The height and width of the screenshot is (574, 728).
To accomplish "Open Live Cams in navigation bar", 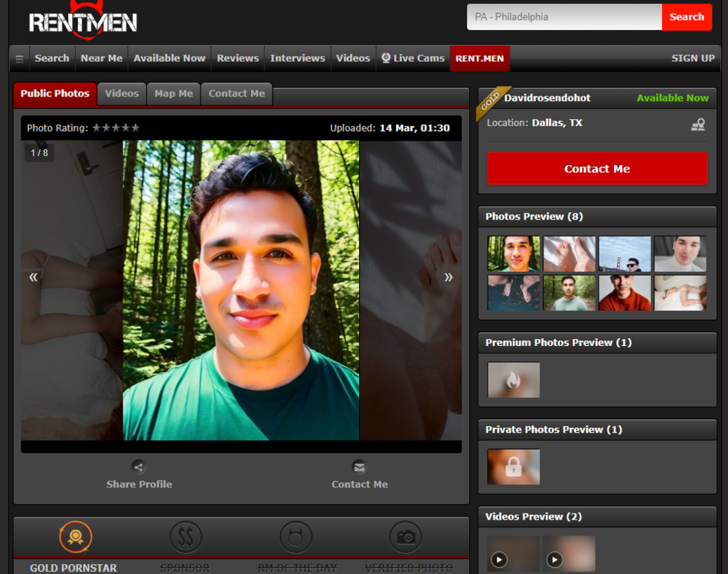I will (x=413, y=58).
